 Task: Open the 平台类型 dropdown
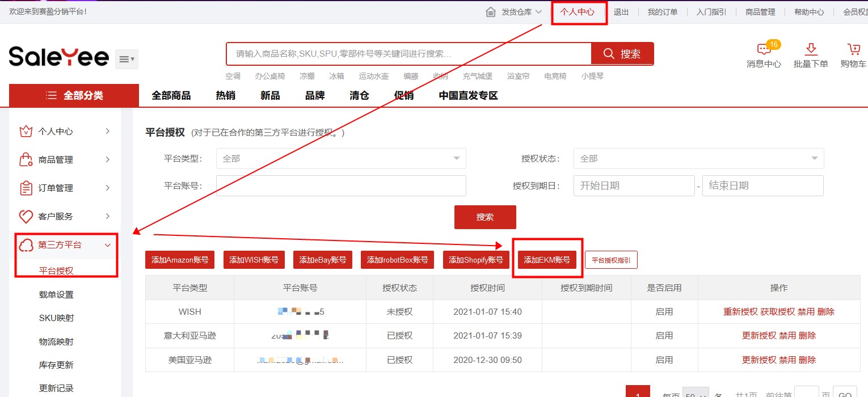point(341,159)
